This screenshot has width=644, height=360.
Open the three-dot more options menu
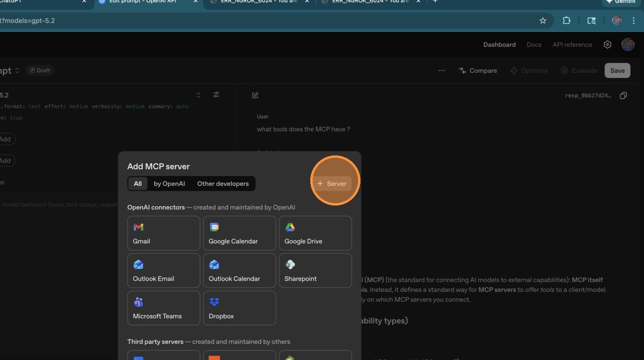pyautogui.click(x=441, y=70)
